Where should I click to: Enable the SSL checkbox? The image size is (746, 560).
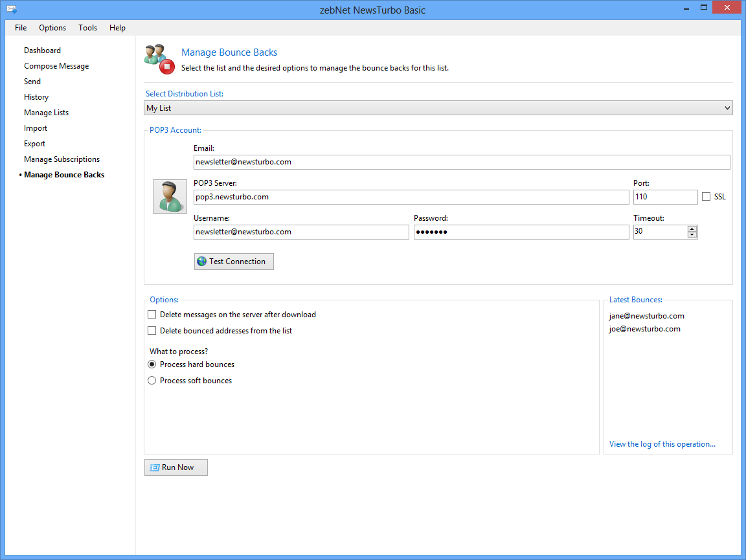pos(706,197)
